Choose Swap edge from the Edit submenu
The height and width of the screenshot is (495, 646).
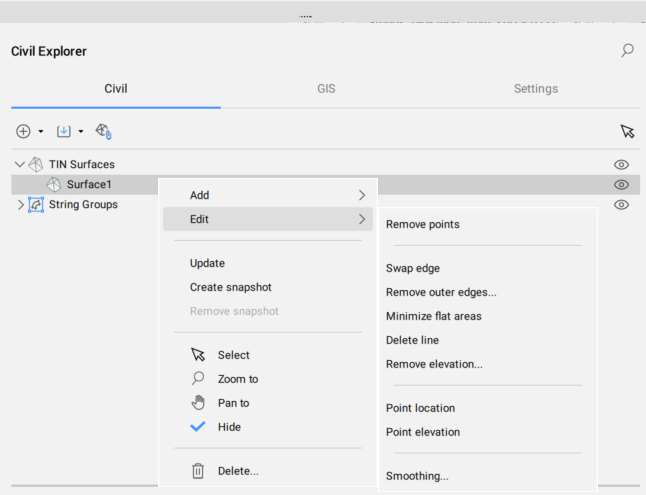(413, 268)
